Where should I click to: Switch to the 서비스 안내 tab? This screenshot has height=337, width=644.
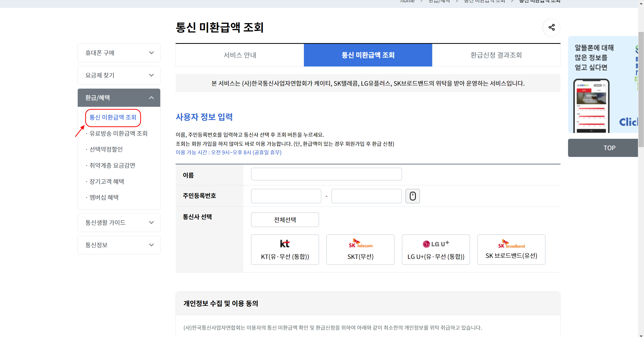(240, 55)
